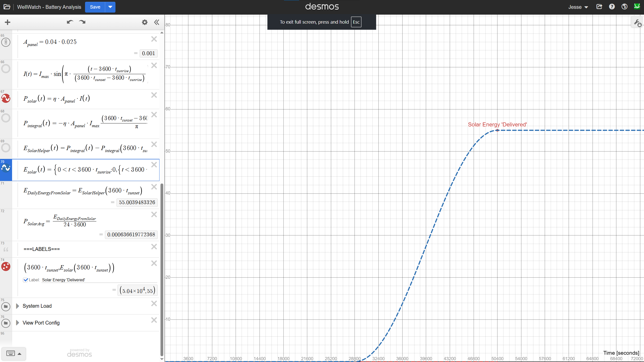Viewport: 644px width, 362px height.
Task: Toggle visibility of I(t) expression
Action: point(6,69)
